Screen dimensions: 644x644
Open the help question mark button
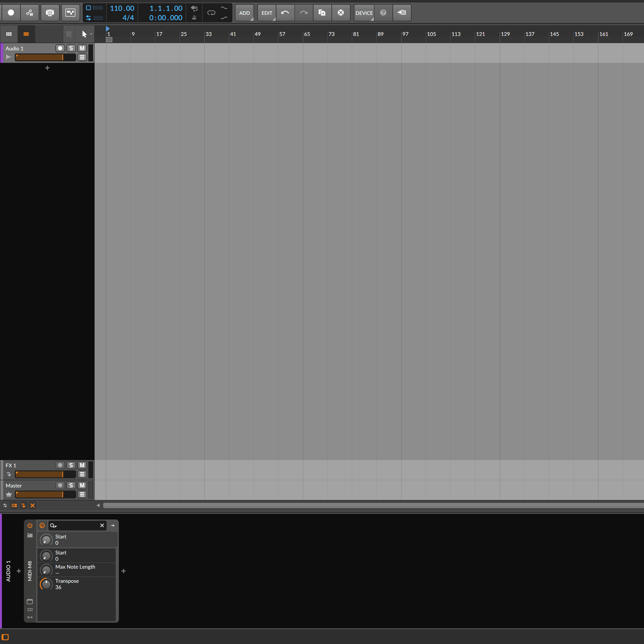click(x=383, y=13)
